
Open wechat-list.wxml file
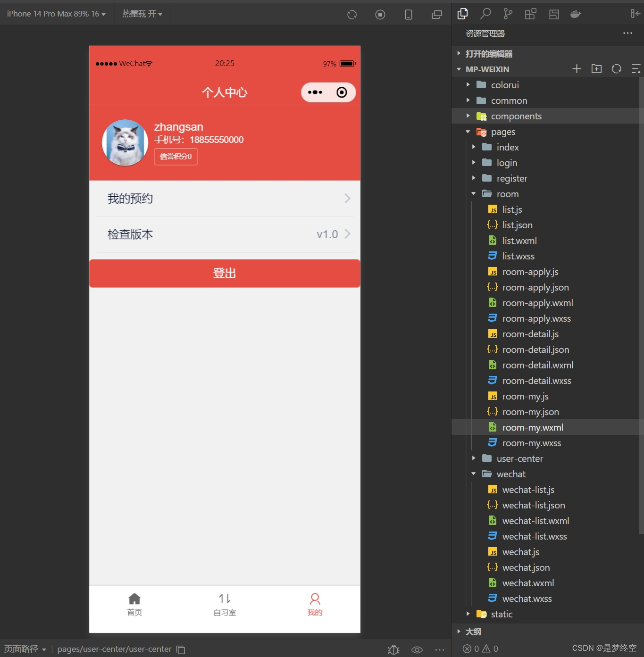click(x=535, y=521)
